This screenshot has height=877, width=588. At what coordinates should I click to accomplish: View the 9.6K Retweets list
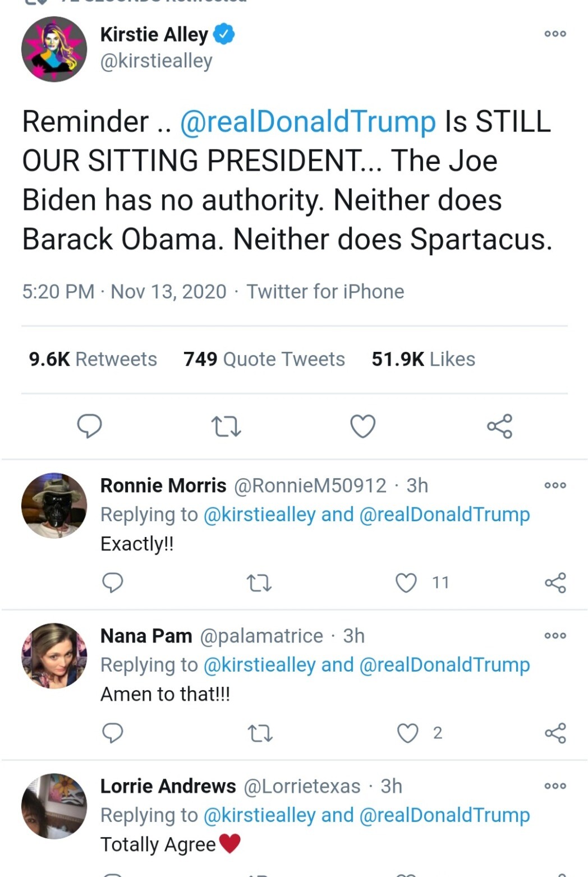tap(93, 359)
